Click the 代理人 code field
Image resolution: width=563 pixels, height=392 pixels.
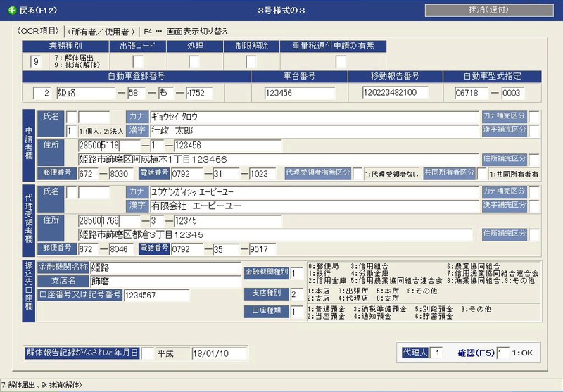click(436, 353)
